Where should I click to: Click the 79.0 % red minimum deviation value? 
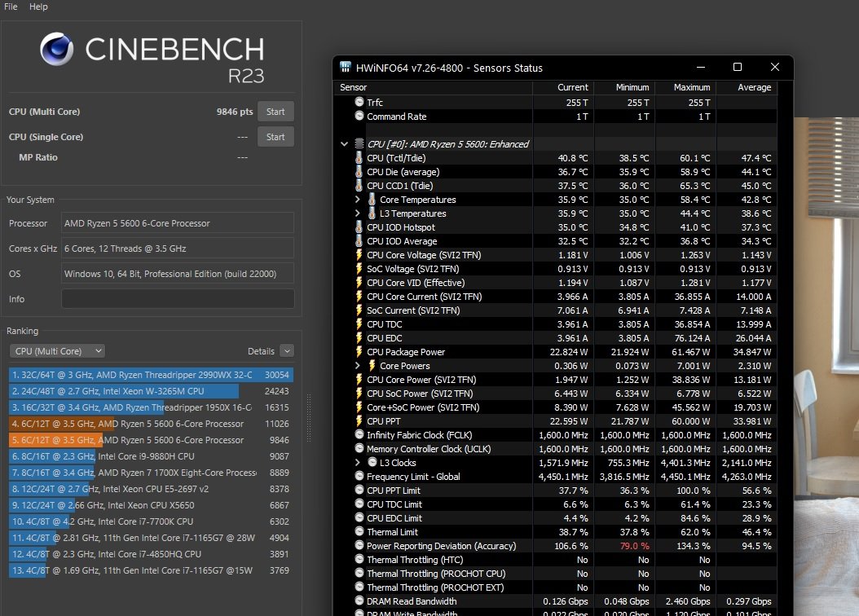coord(634,546)
